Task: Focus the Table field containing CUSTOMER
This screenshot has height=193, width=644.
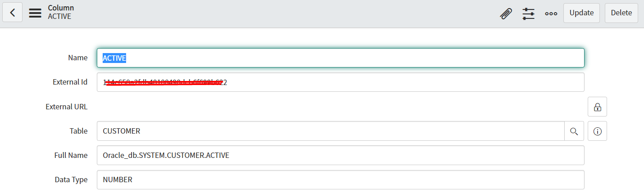Action: pyautogui.click(x=331, y=131)
